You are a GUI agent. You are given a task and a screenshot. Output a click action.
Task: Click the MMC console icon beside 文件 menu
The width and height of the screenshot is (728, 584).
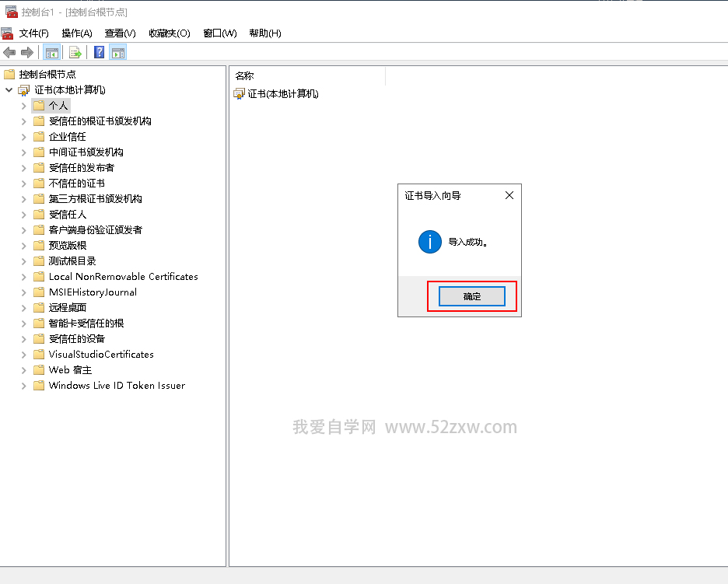coord(8,33)
